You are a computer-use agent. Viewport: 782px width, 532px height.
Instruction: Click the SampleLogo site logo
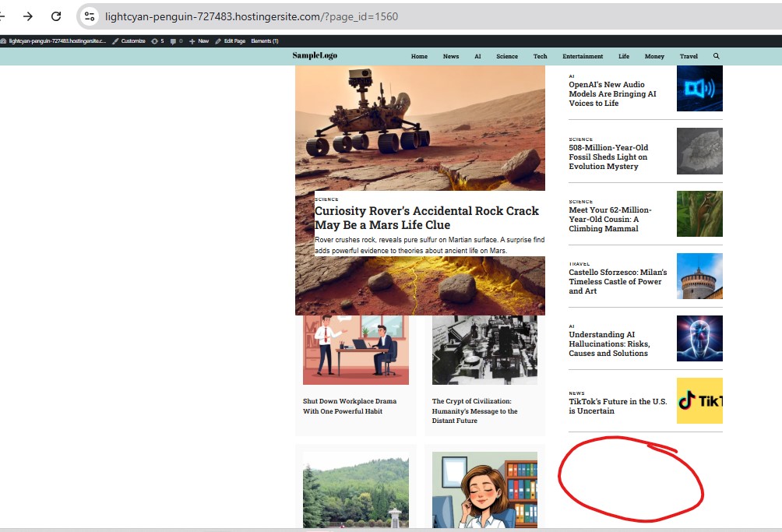(x=315, y=55)
